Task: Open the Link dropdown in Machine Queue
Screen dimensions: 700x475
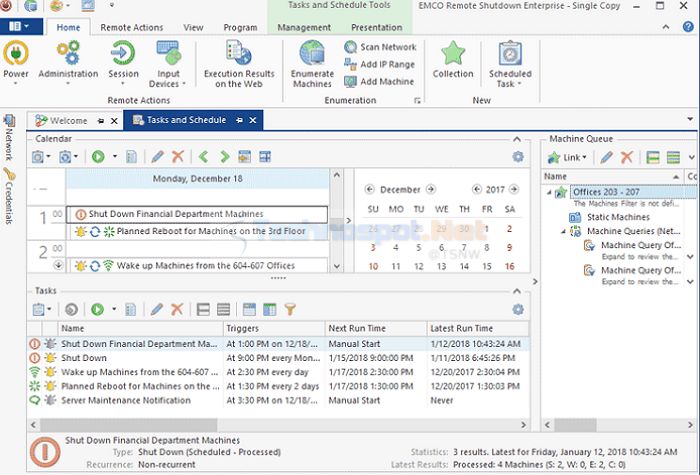Action: (x=567, y=157)
